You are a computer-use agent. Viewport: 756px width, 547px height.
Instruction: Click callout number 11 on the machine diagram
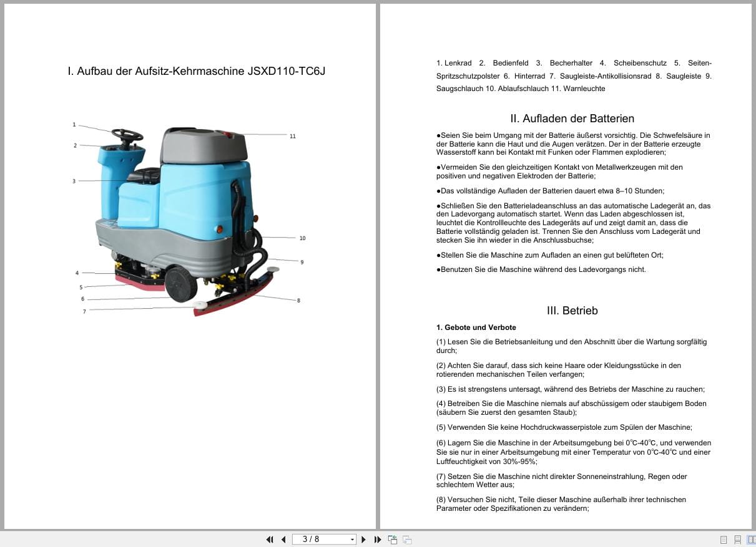(293, 135)
